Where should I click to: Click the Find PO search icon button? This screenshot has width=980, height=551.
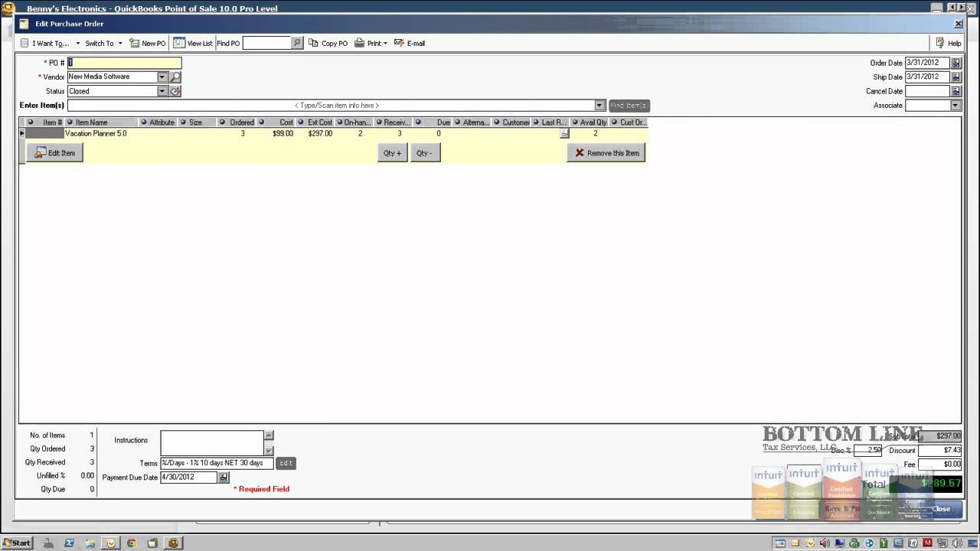coord(298,43)
